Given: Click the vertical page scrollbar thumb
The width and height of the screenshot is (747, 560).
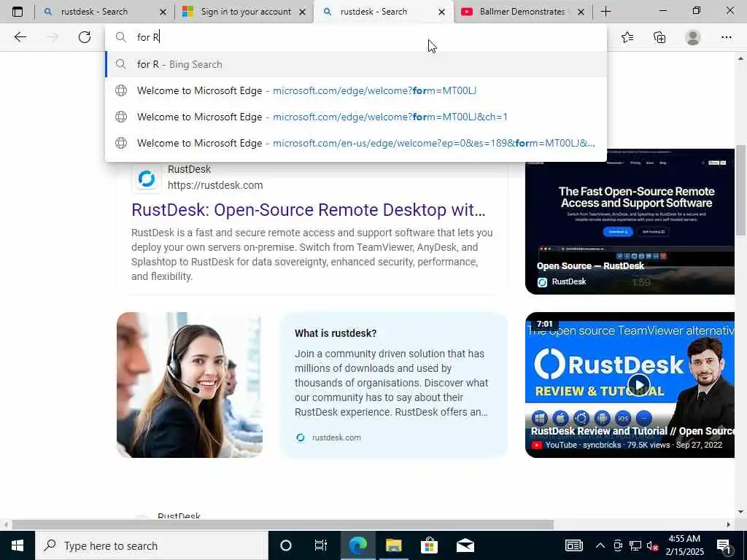Looking at the screenshot, I should [x=740, y=190].
